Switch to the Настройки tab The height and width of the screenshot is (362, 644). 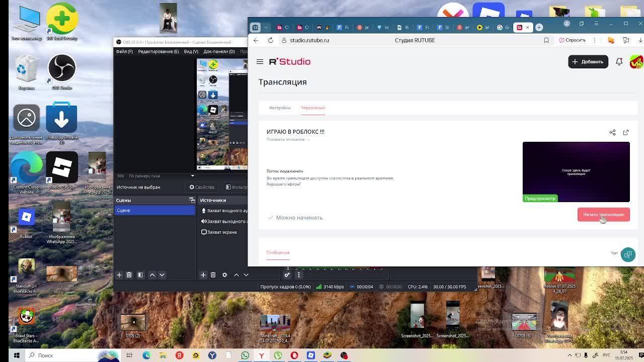(x=280, y=108)
